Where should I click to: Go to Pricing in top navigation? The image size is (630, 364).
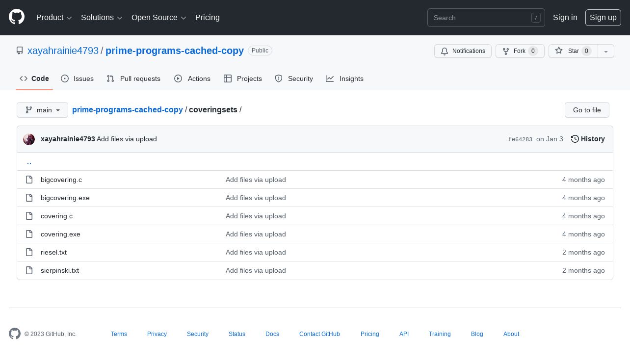click(208, 18)
